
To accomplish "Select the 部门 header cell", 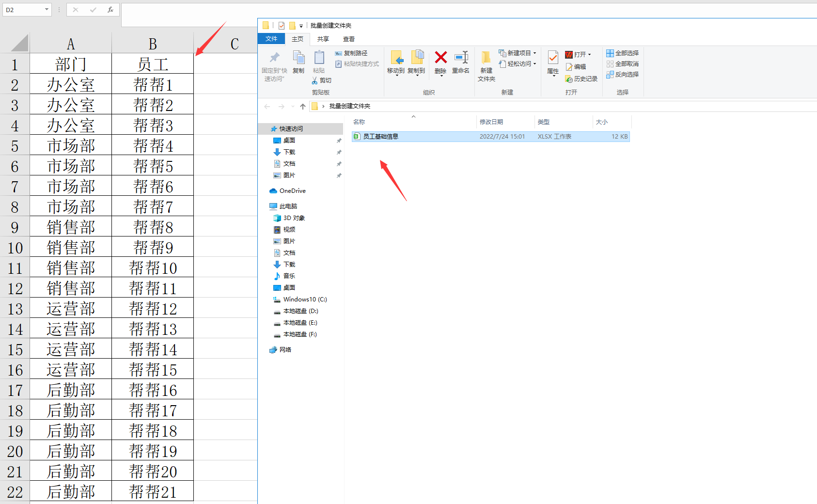I will tap(71, 64).
